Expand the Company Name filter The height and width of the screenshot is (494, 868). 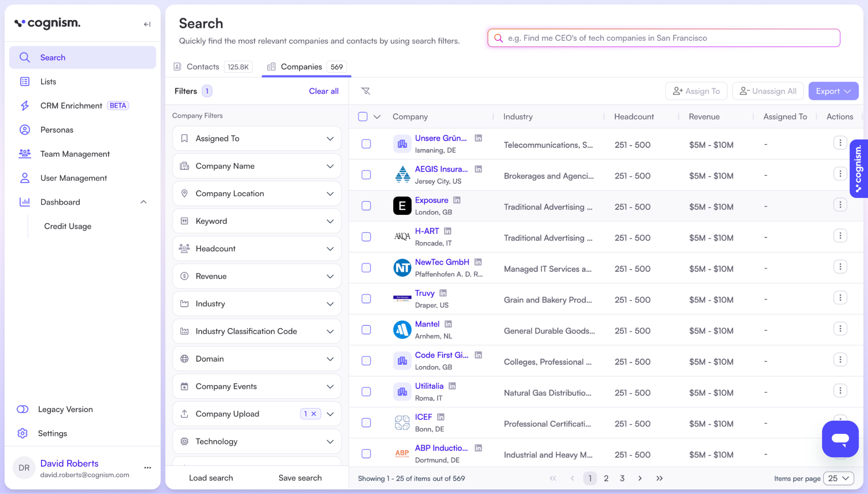[257, 166]
